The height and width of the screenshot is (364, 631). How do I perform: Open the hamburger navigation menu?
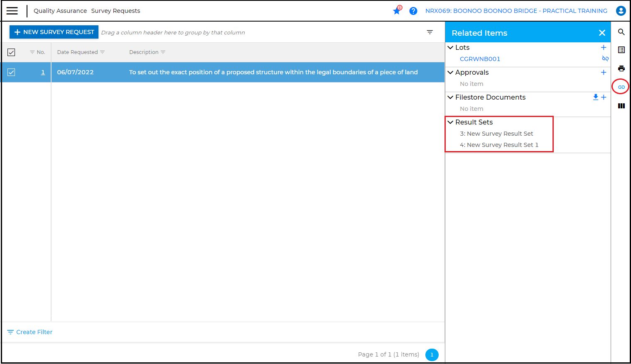pyautogui.click(x=12, y=11)
